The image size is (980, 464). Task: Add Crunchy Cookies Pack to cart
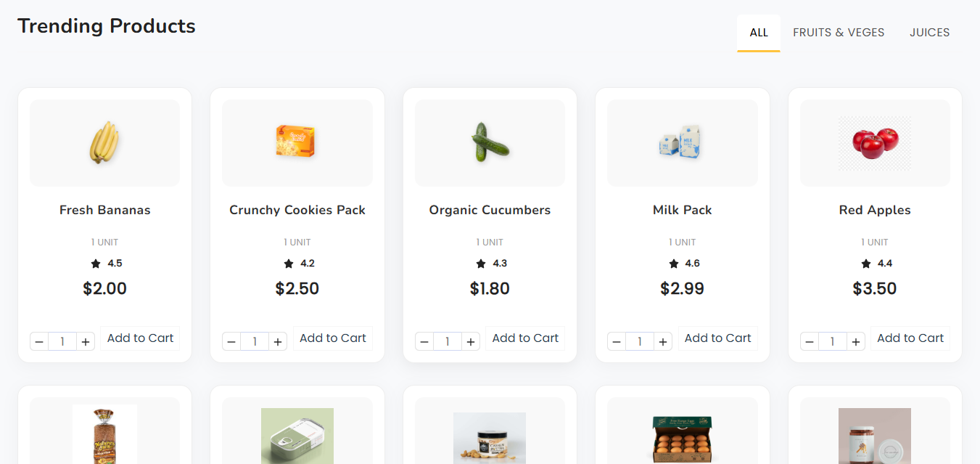coord(333,338)
